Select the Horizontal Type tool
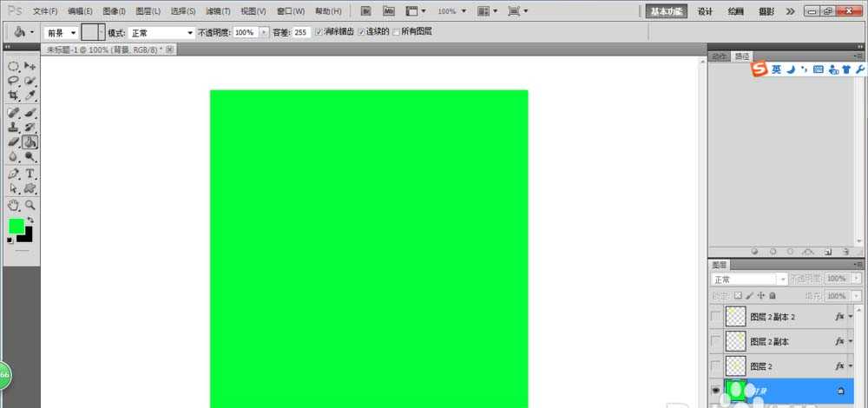Image resolution: width=868 pixels, height=408 pixels. coord(30,174)
